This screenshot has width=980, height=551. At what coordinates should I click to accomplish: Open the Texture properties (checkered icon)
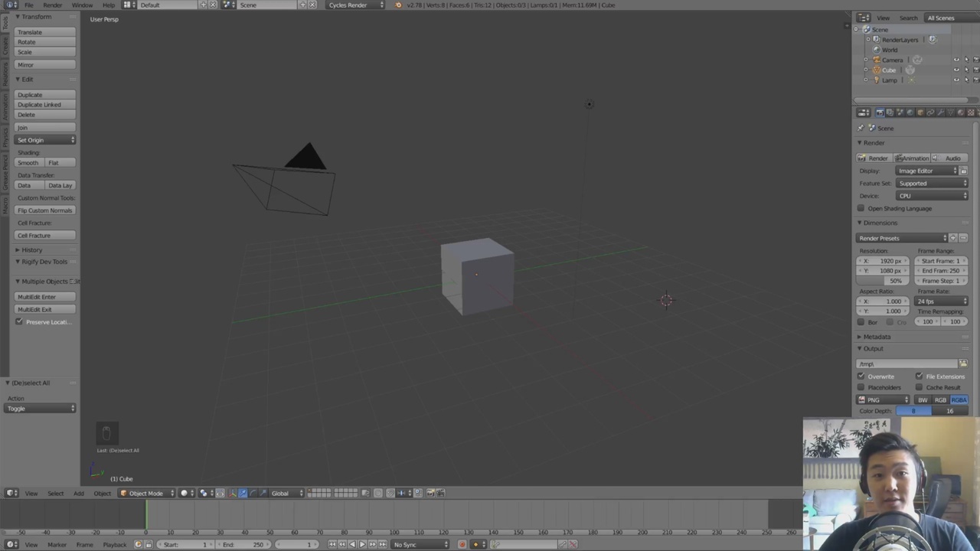pos(971,112)
